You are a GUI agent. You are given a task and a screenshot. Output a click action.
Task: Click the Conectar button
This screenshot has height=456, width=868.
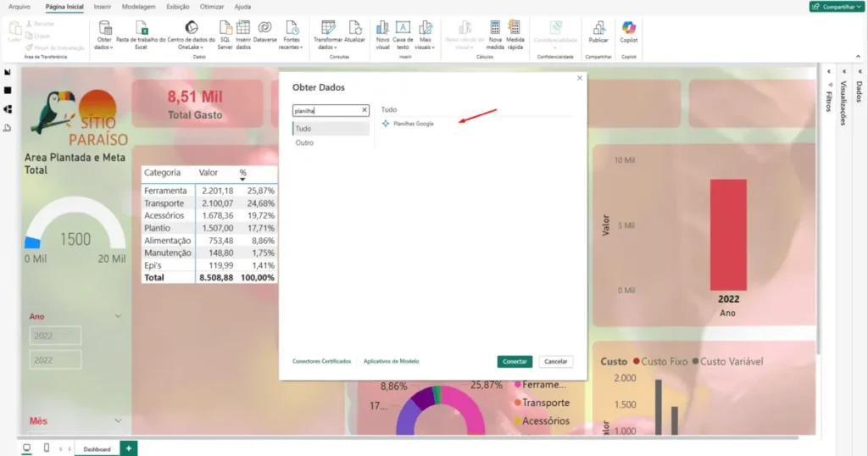coord(515,361)
